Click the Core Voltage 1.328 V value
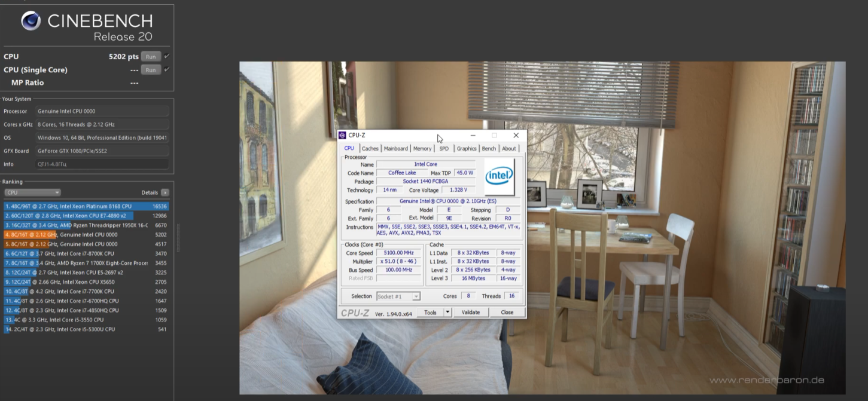868x401 pixels. coord(458,190)
